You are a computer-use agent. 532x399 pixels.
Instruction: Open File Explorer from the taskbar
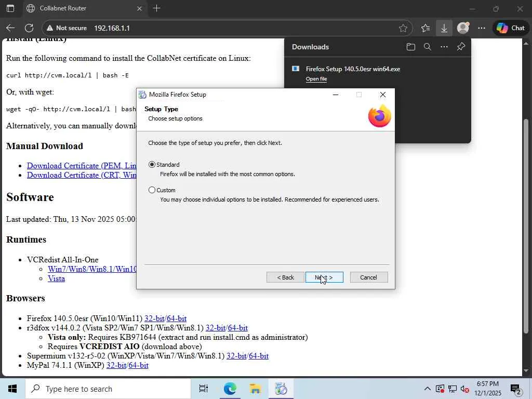click(x=255, y=389)
